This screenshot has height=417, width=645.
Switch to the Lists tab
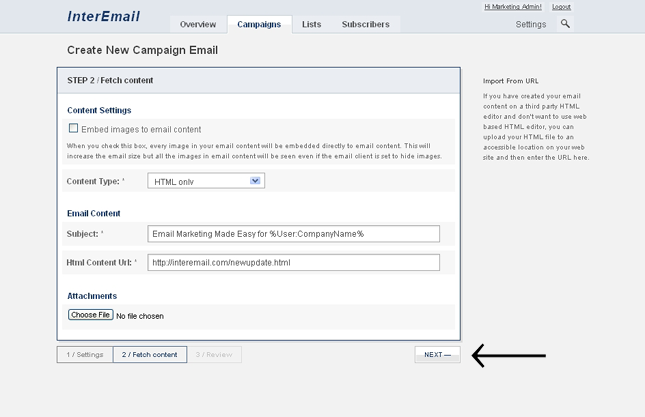312,24
